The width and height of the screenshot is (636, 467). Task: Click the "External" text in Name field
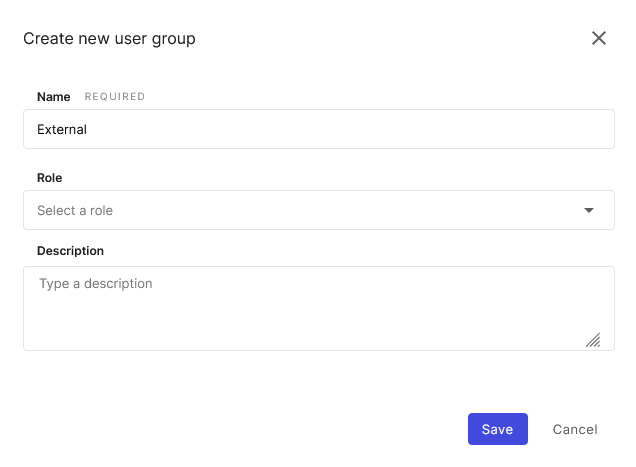coord(62,130)
